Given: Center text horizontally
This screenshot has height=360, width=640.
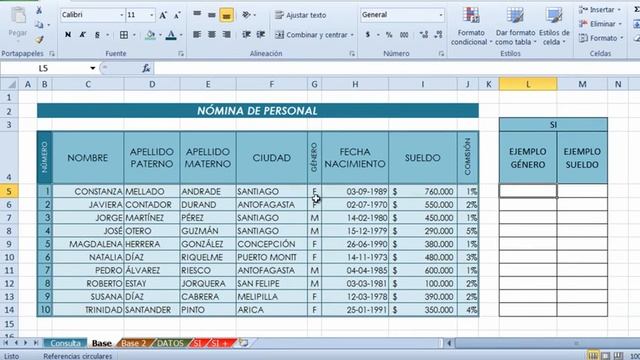Looking at the screenshot, I should 211,35.
